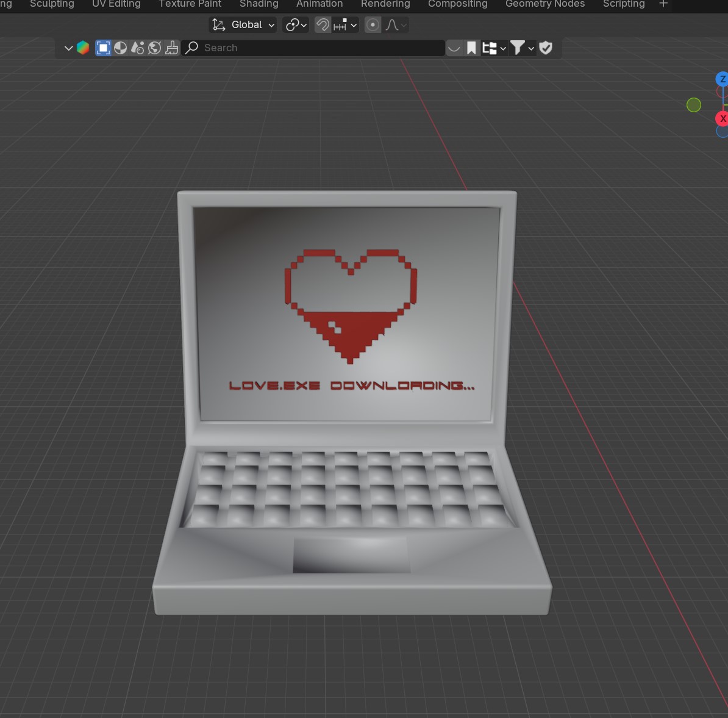The height and width of the screenshot is (718, 728).
Task: Switch to the Animation workspace tab
Action: [319, 4]
